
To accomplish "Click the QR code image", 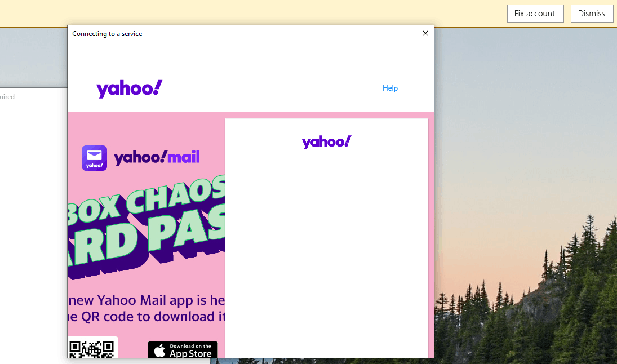I will pyautogui.click(x=92, y=349).
